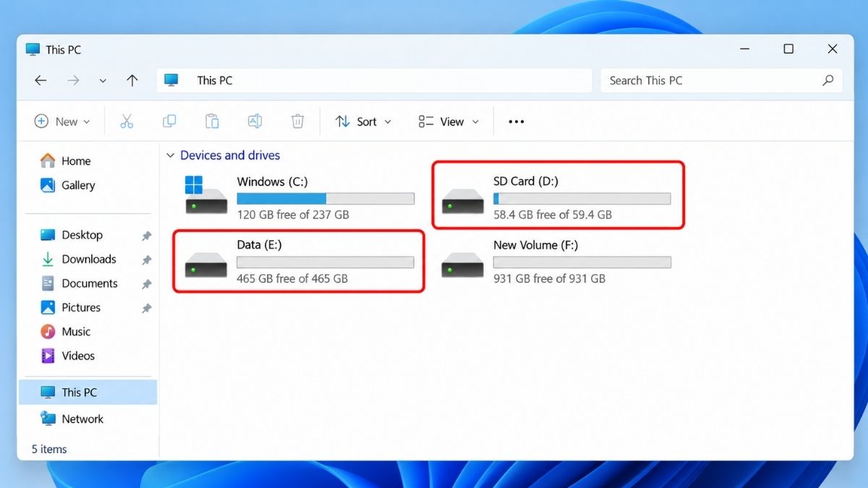
Task: Click the search magnifier icon
Action: (x=828, y=80)
